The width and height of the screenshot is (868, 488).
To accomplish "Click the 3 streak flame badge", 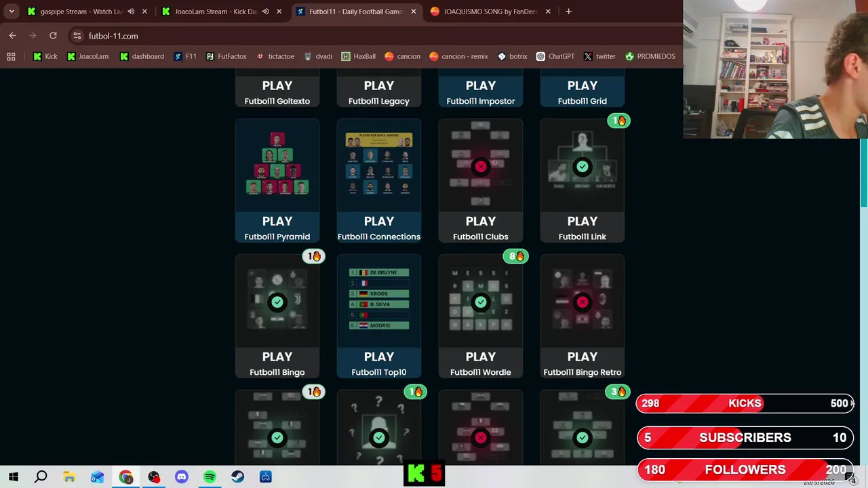I will click(x=618, y=392).
